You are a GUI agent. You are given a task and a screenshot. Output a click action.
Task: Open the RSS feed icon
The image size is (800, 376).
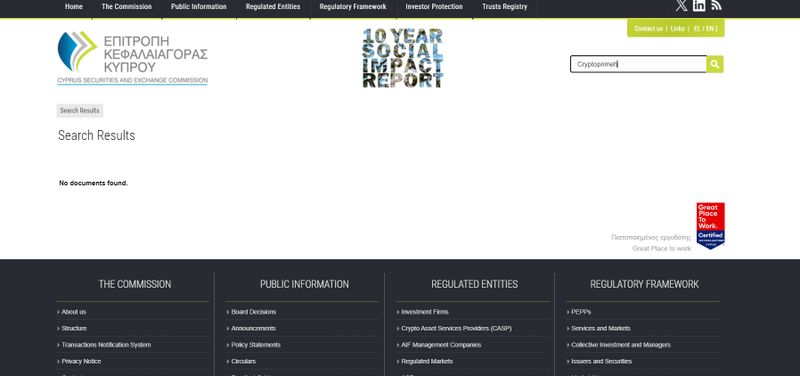pyautogui.click(x=716, y=6)
